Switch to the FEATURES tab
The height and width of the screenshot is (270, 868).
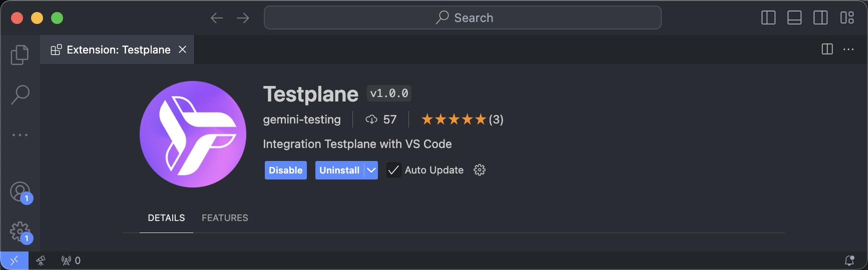225,218
